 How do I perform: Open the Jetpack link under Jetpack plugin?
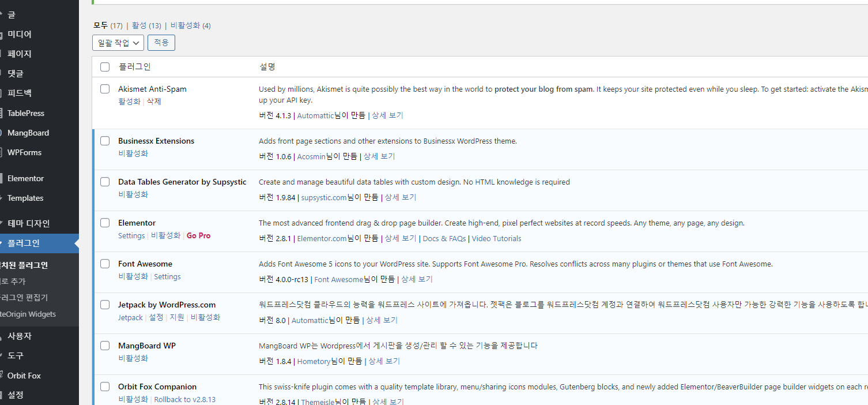[x=130, y=317]
